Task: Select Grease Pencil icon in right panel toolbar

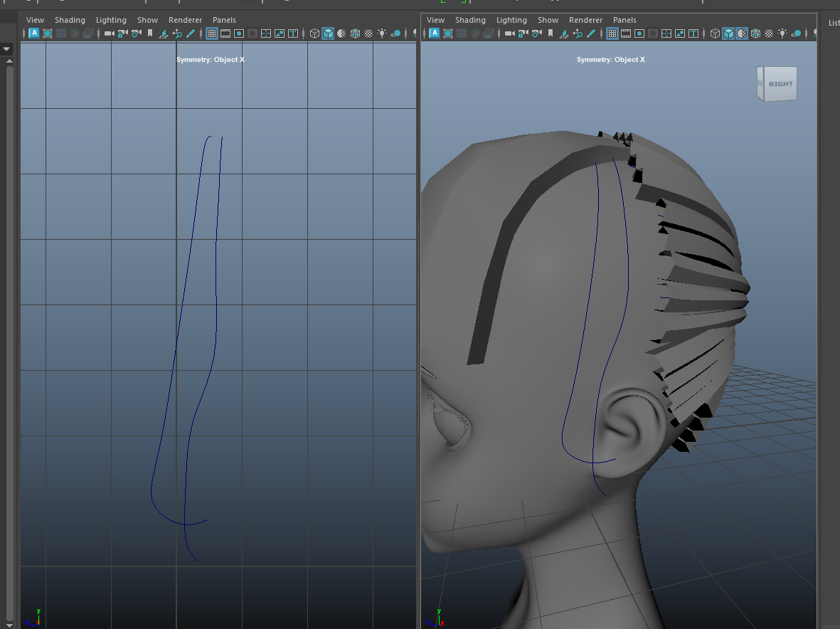Action: click(x=591, y=33)
